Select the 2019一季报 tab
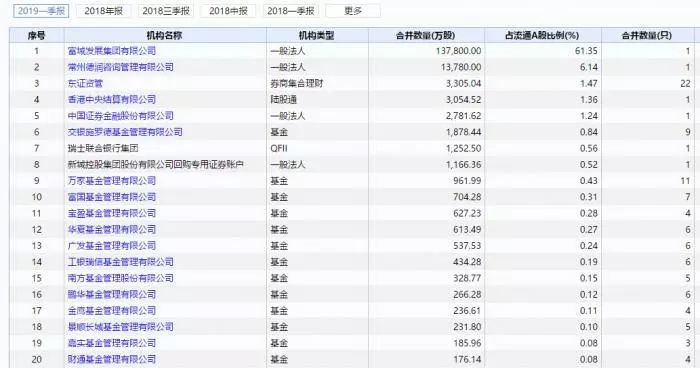Viewport: 700px width, 368px height. [x=41, y=11]
